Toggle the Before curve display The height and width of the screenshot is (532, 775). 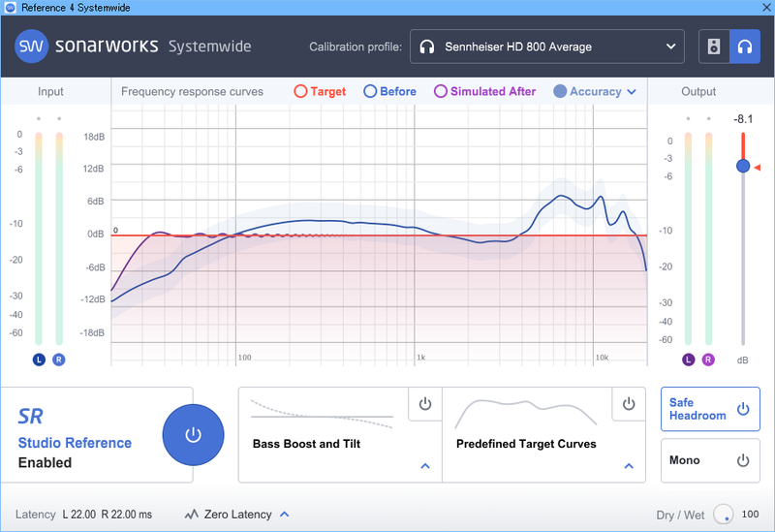click(389, 91)
